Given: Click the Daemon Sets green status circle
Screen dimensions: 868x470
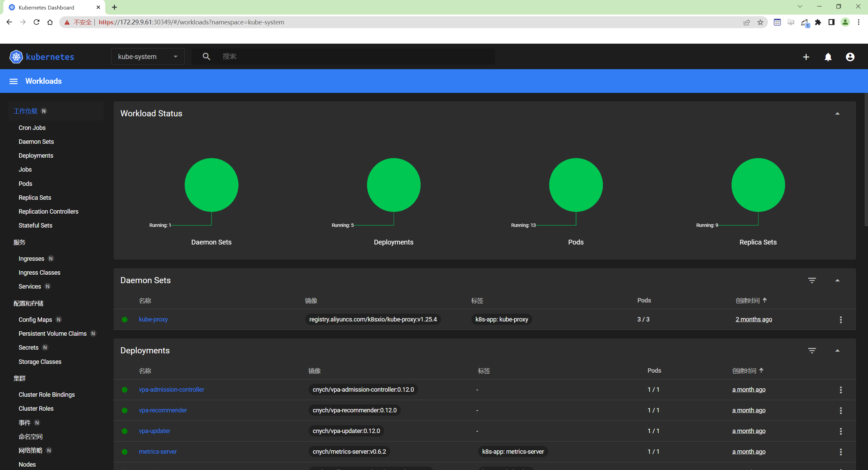Looking at the screenshot, I should (212, 185).
